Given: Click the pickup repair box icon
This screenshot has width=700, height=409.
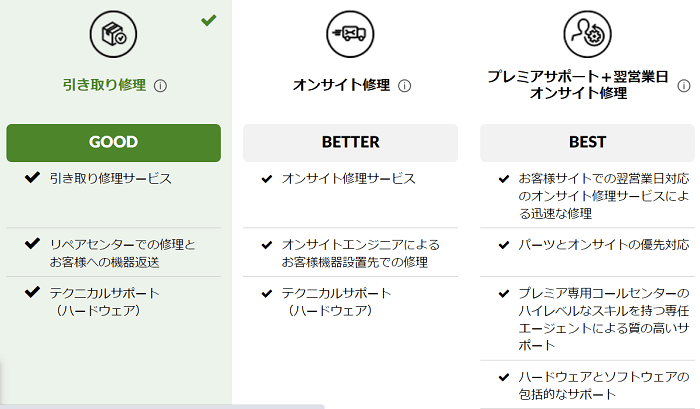Looking at the screenshot, I should click(x=113, y=34).
